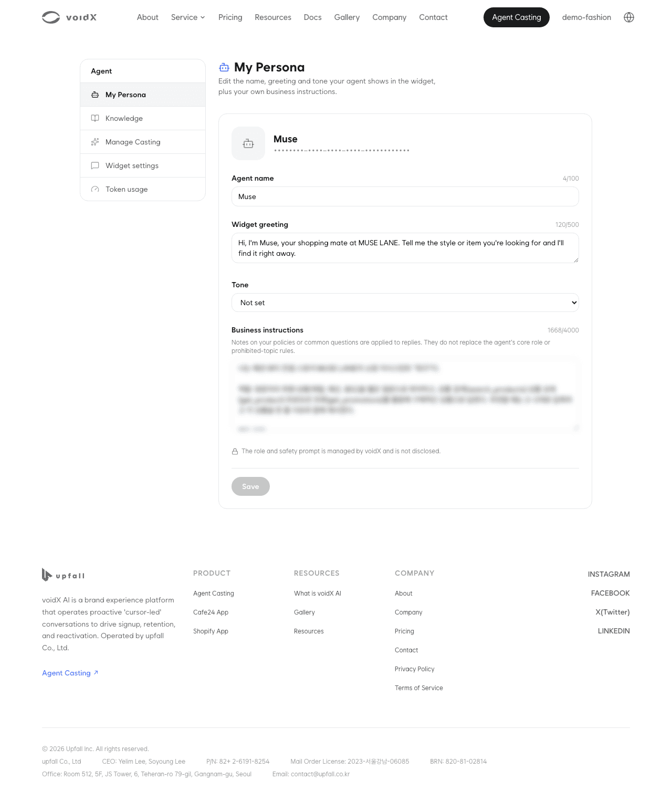Click the gauge icon beside Token usage
This screenshot has width=672, height=812.
pos(95,190)
